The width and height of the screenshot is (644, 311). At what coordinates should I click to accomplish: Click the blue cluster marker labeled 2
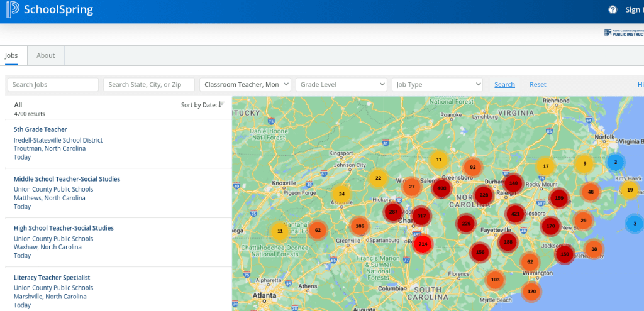(615, 162)
